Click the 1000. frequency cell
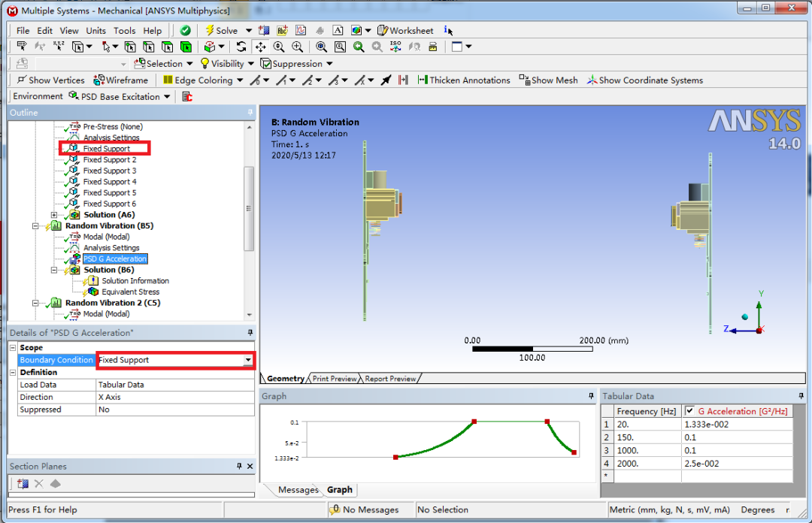Screen dimensions: 812x523 [648, 451]
